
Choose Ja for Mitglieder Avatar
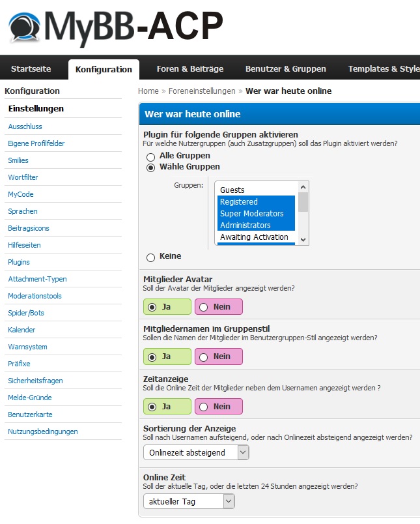pyautogui.click(x=152, y=307)
